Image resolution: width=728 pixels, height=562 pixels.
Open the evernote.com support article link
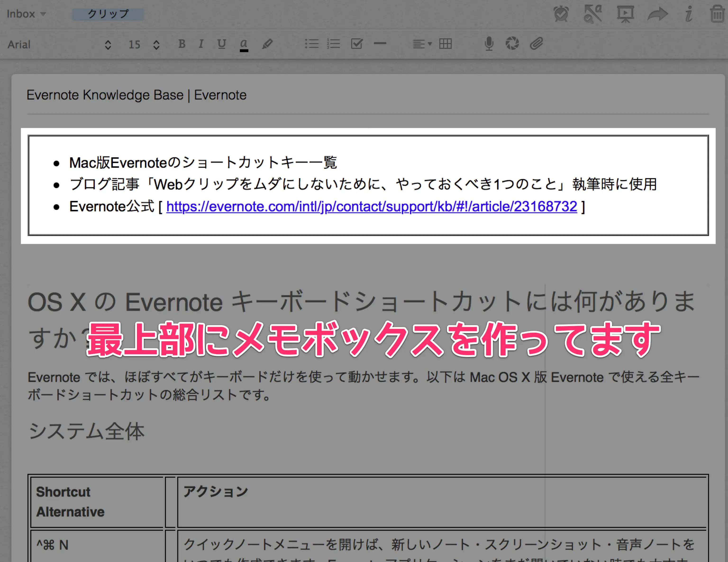tap(371, 207)
